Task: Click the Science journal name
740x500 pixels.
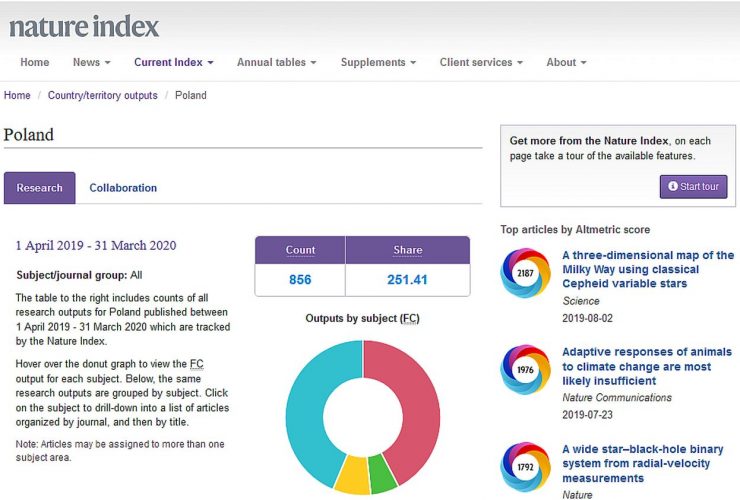Action: tap(581, 301)
